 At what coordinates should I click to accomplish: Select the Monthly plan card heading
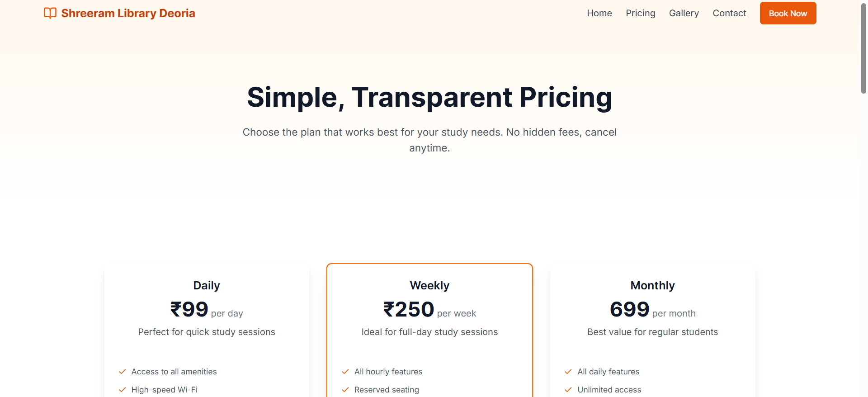pyautogui.click(x=652, y=285)
